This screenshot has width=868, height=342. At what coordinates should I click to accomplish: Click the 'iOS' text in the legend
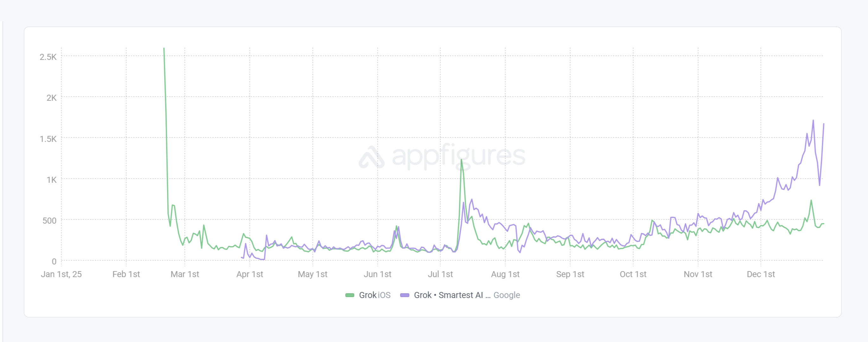pos(384,295)
